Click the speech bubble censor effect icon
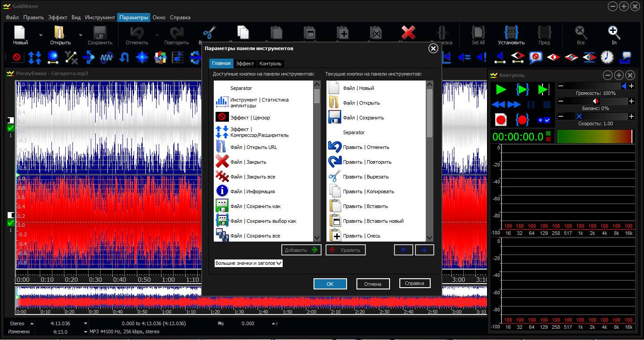 536,57
